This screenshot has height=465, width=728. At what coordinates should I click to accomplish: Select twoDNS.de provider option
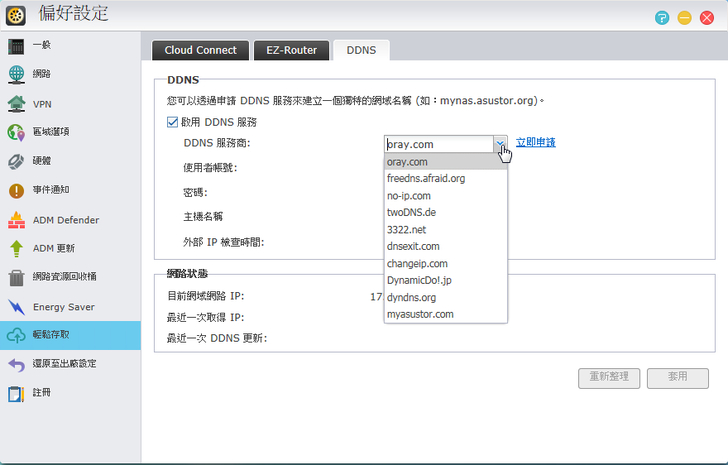[x=446, y=213]
